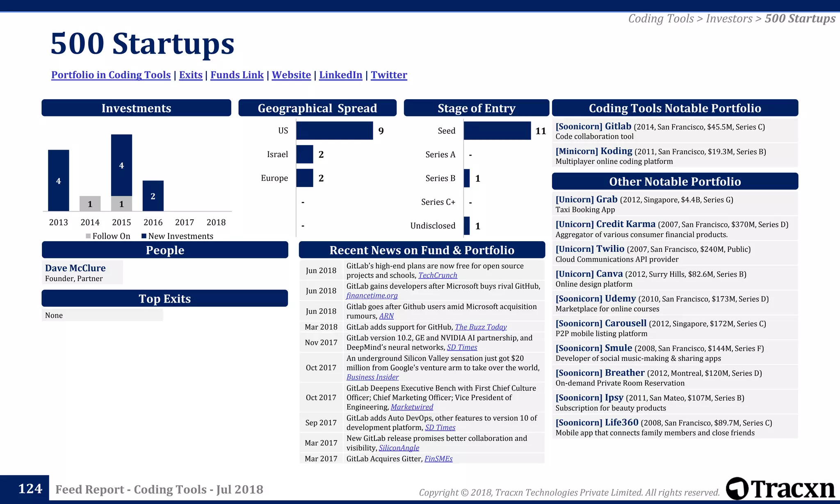This screenshot has width=840, height=504.
Task: Open the Marketwired source link
Action: click(412, 407)
